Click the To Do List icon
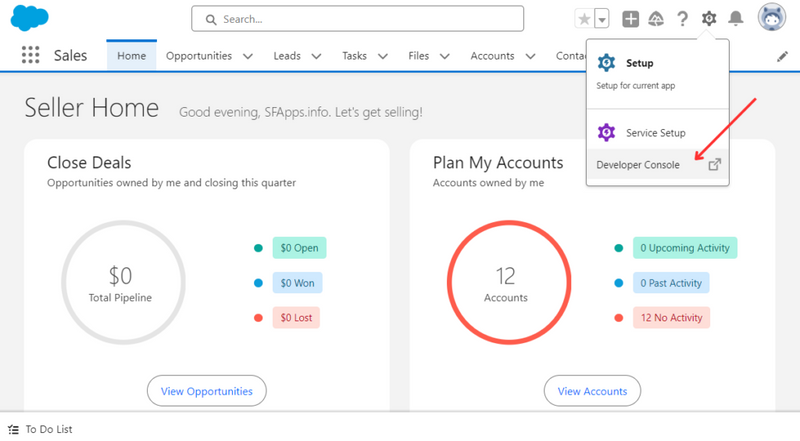This screenshot has width=800, height=441. point(13,429)
